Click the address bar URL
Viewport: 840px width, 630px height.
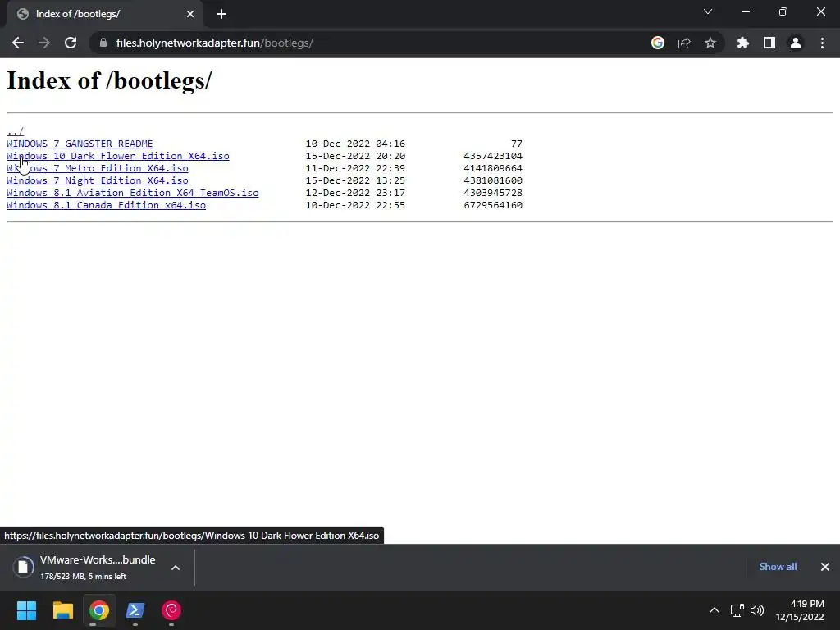click(214, 43)
